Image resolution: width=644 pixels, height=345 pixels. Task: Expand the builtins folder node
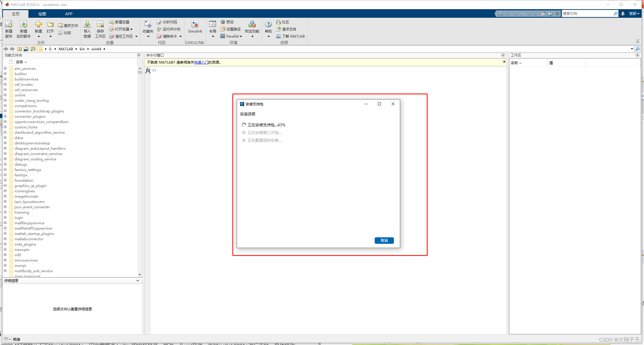[5, 73]
